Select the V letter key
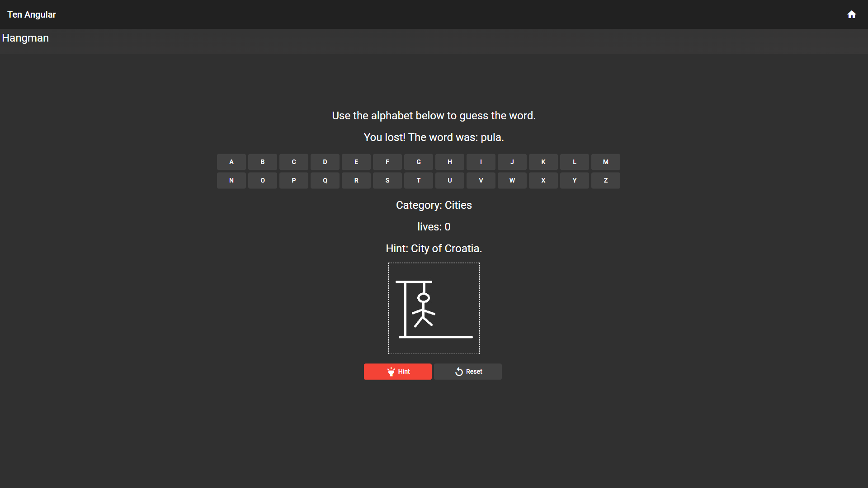The width and height of the screenshot is (868, 488). click(x=481, y=180)
